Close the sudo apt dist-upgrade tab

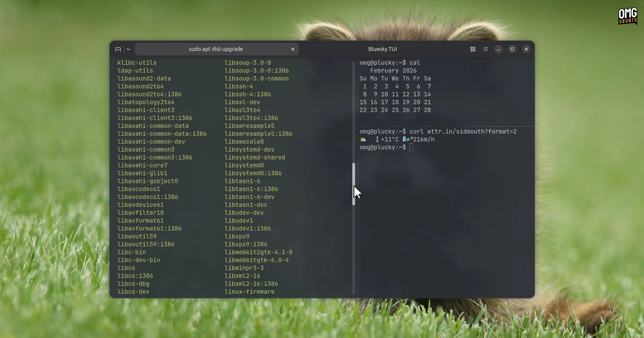(292, 49)
